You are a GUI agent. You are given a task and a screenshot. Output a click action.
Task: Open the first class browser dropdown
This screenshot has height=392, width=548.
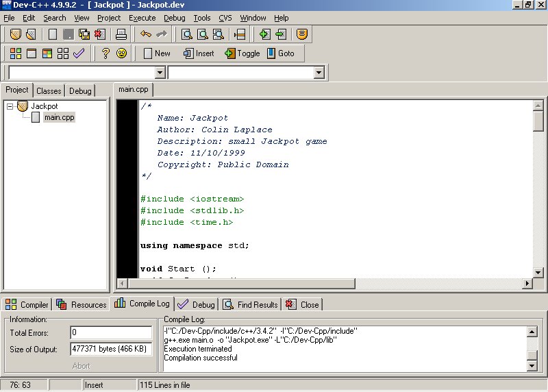click(160, 73)
